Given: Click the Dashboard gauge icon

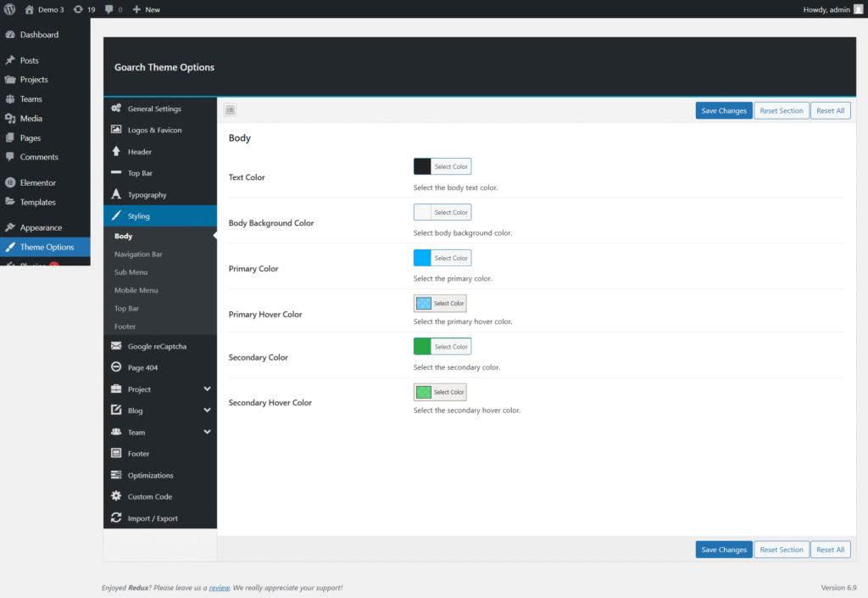Looking at the screenshot, I should tap(10, 34).
